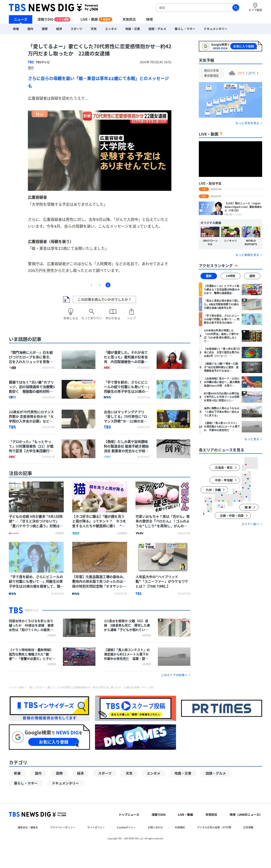Viewport: 271px width, 868px height.
Task: Click the 国内 category link under the headline
Action: coord(31,68)
